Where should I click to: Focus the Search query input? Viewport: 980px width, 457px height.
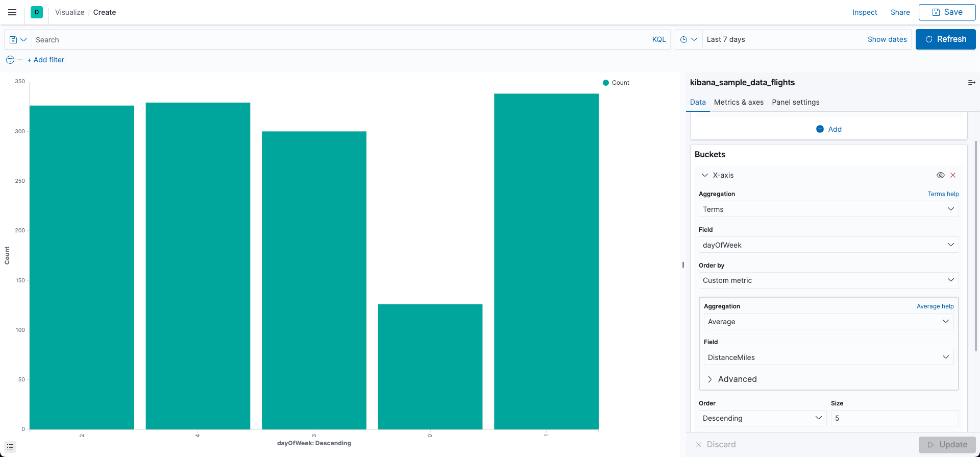coord(339,39)
